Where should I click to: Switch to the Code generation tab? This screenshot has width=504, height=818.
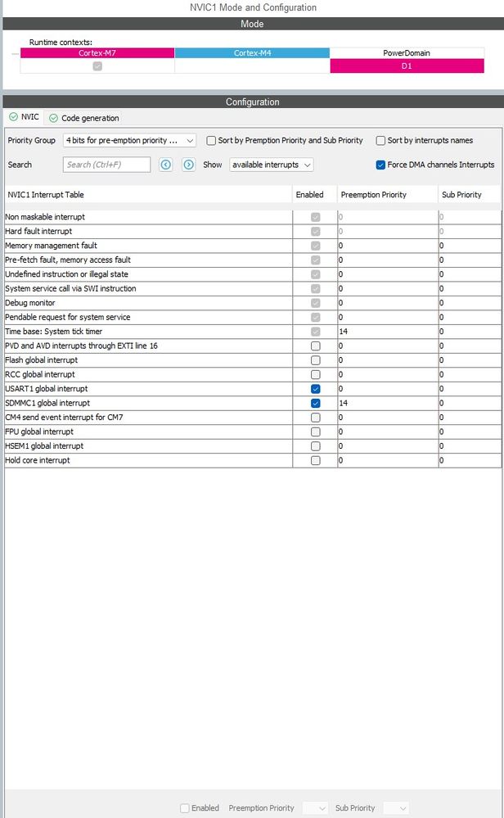click(x=84, y=118)
